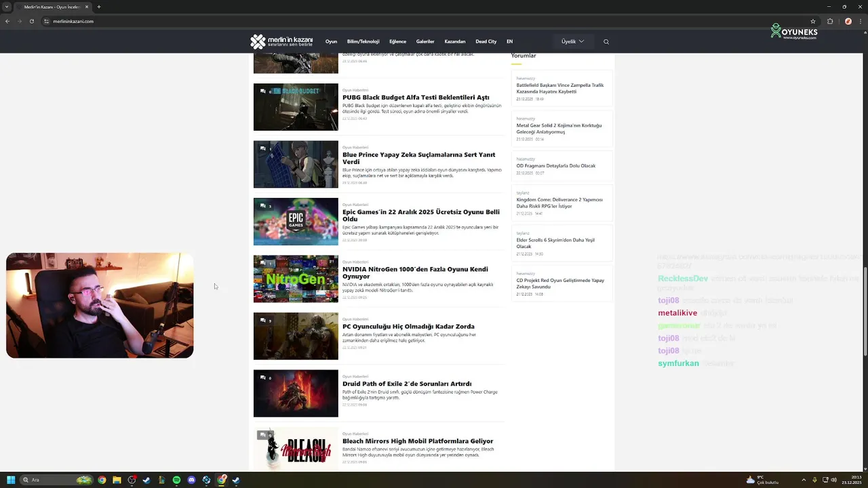The height and width of the screenshot is (488, 868).
Task: Expand the Üyelik dropdown
Action: tap(572, 41)
